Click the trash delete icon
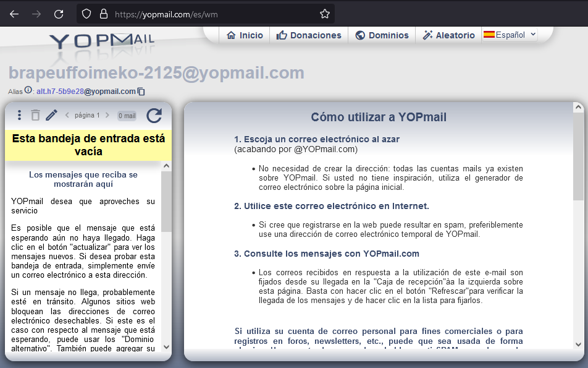 36,115
